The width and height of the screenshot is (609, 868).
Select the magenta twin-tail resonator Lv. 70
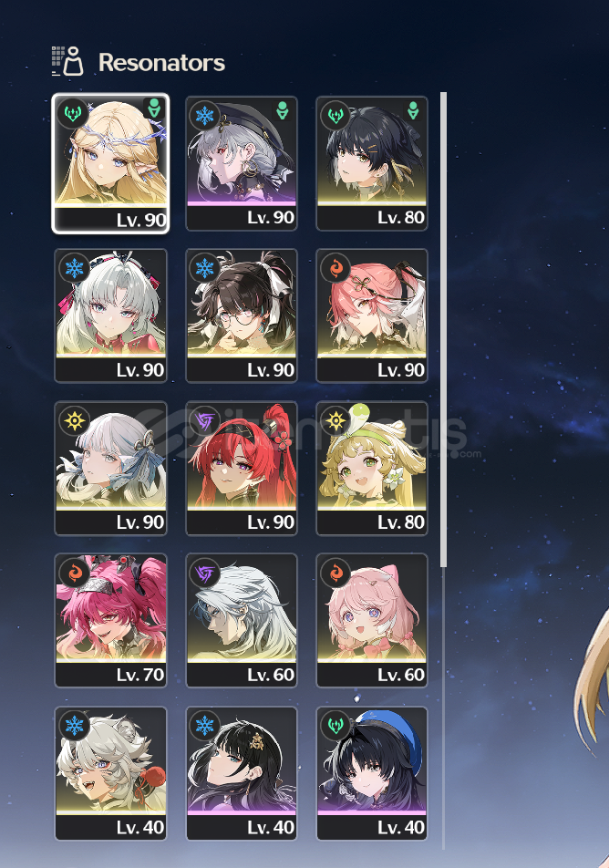pyautogui.click(x=110, y=621)
